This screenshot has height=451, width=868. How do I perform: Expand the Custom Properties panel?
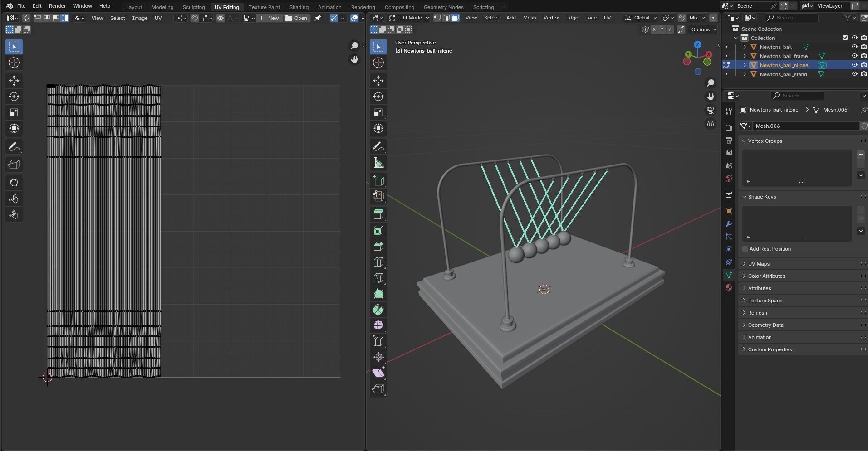pyautogui.click(x=770, y=349)
